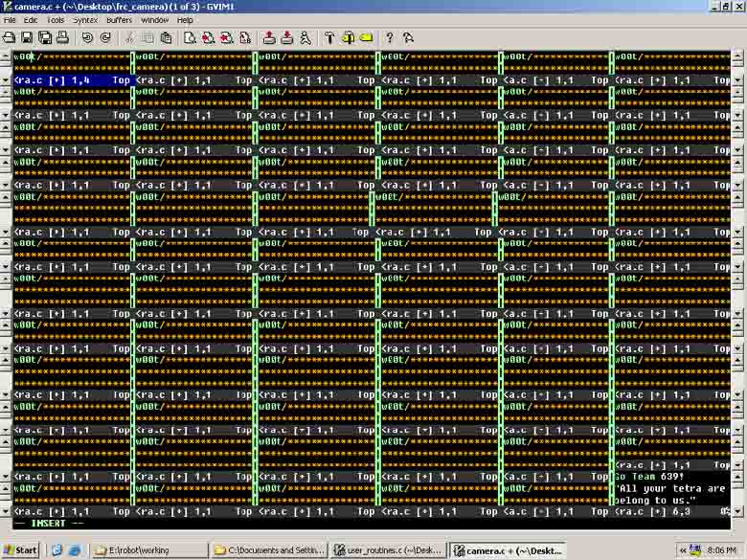
Task: Jump to tag with yellow tag icon
Action: click(x=366, y=37)
